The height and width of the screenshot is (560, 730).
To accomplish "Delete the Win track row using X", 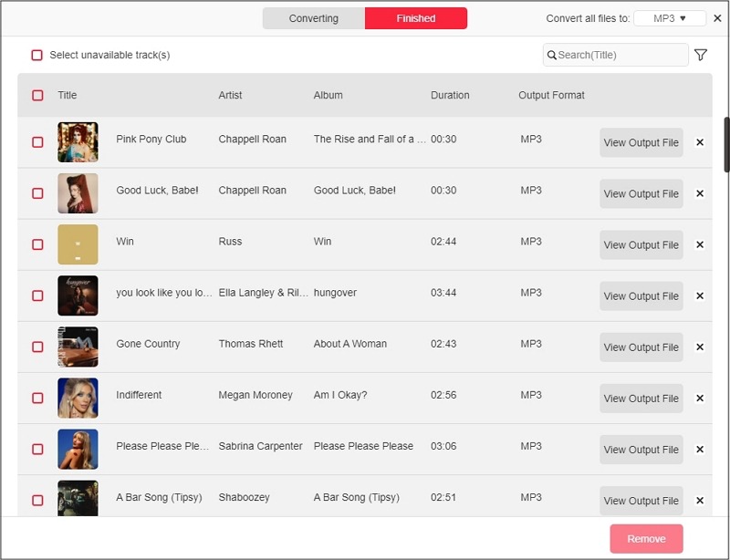I will pos(700,244).
